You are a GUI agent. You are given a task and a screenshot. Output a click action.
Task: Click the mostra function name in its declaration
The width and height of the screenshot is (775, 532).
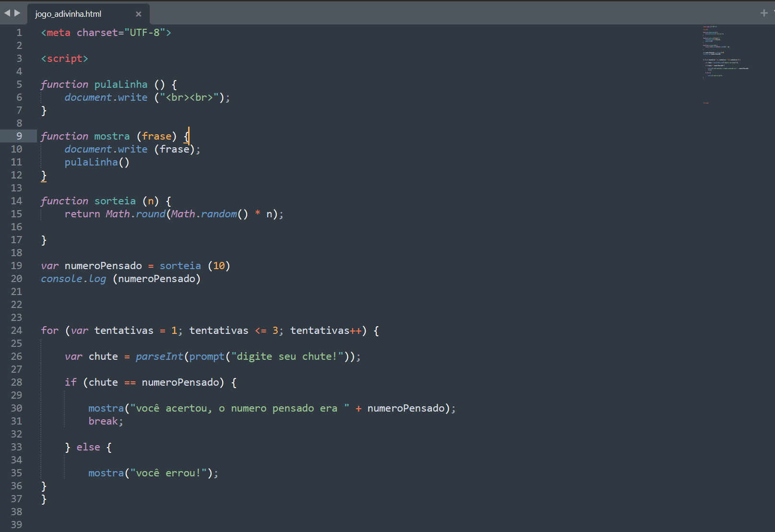point(112,136)
